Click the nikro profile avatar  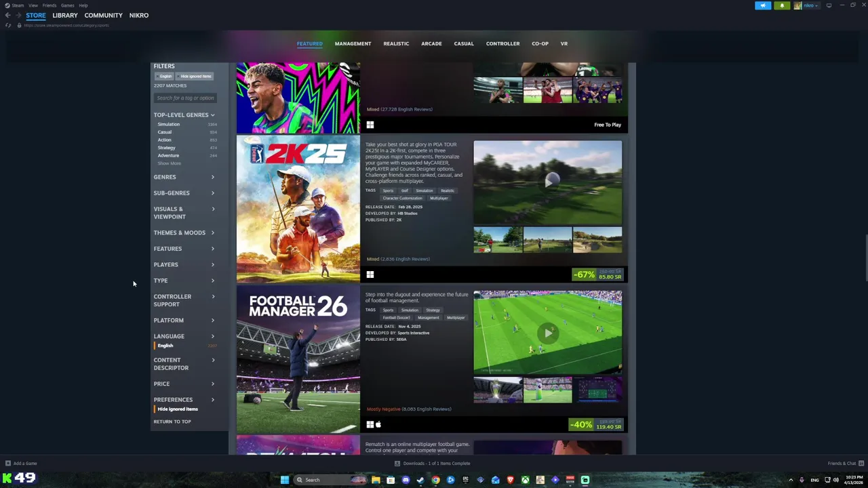(x=798, y=5)
